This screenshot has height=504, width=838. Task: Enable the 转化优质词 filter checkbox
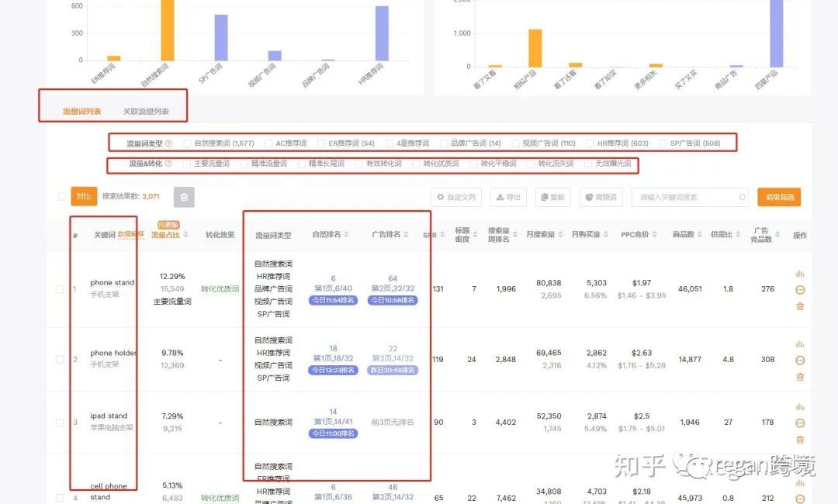[x=417, y=164]
